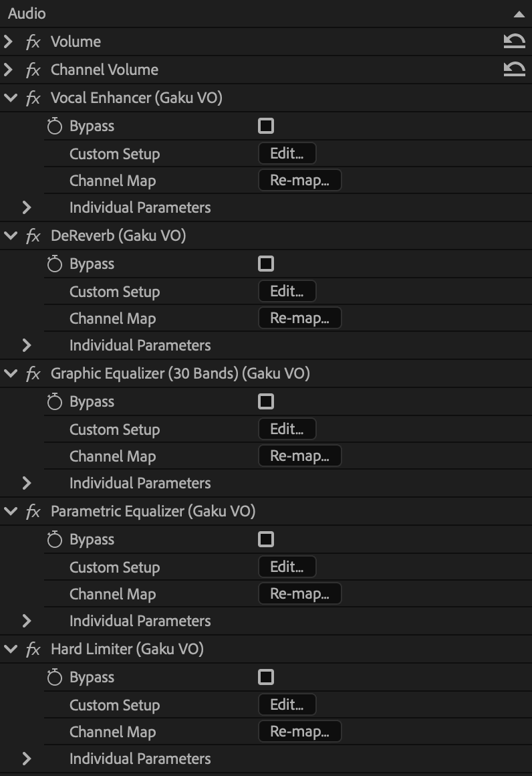532x776 pixels.
Task: Collapse the Vocal Enhancer effect section
Action: point(9,98)
